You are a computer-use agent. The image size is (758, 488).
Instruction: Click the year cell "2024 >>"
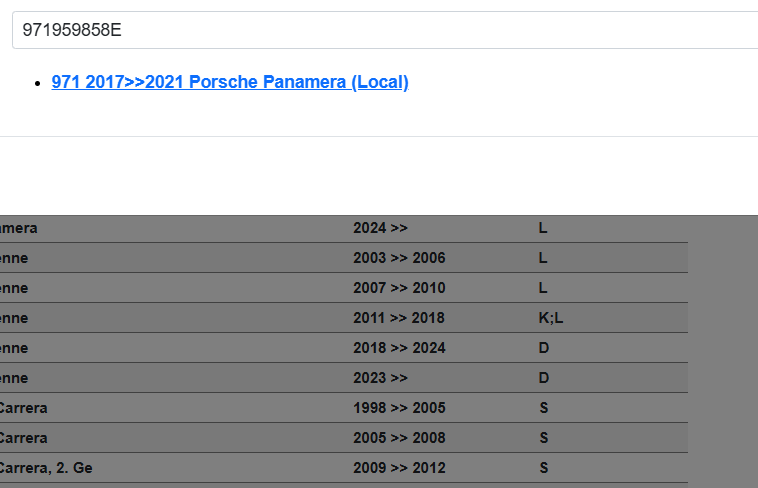[380, 228]
